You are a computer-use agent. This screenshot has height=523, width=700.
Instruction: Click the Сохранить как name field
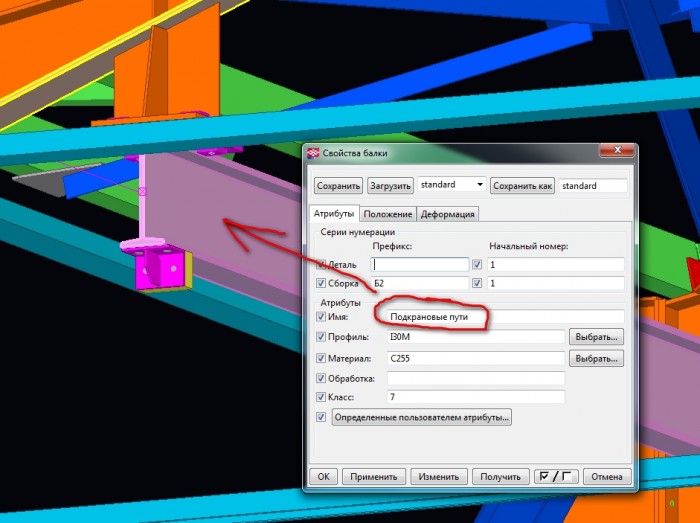click(593, 186)
